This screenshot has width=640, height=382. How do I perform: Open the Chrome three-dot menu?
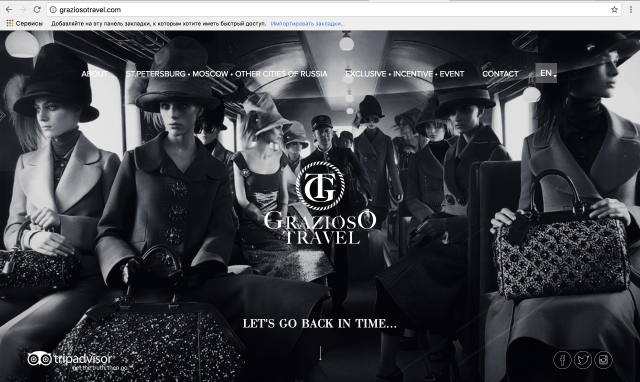click(631, 9)
